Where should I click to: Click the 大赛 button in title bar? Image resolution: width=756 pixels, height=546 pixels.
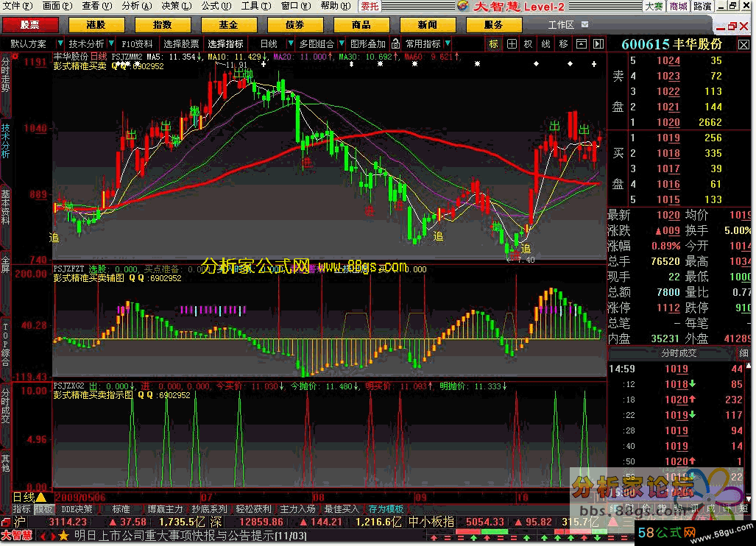click(x=654, y=6)
